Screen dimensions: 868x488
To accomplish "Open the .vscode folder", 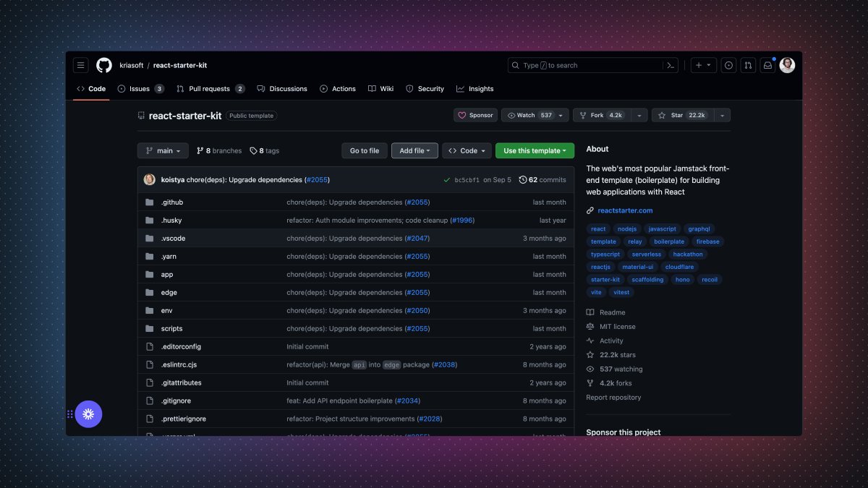I will 173,239.
